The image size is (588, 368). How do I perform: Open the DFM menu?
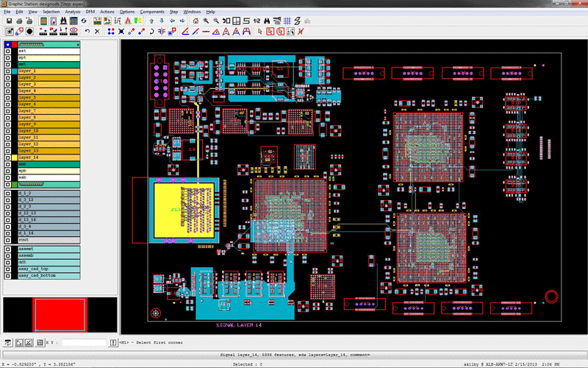(x=90, y=12)
